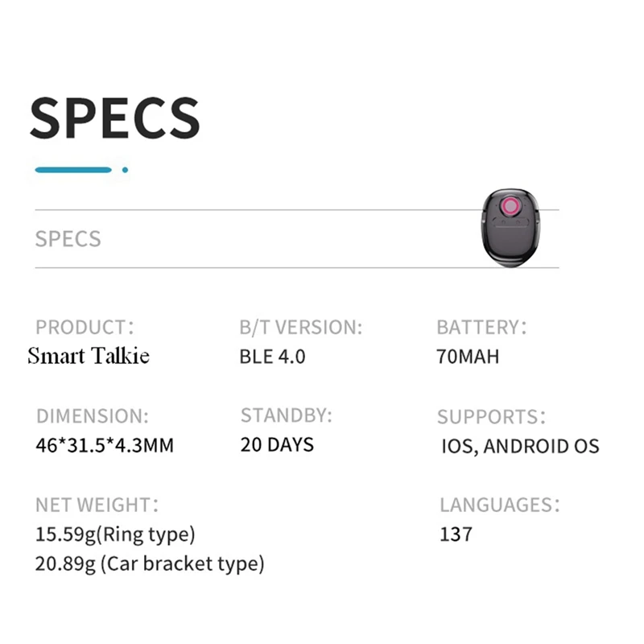The image size is (644, 644).
Task: Click the STANDBY label
Action: [286, 415]
